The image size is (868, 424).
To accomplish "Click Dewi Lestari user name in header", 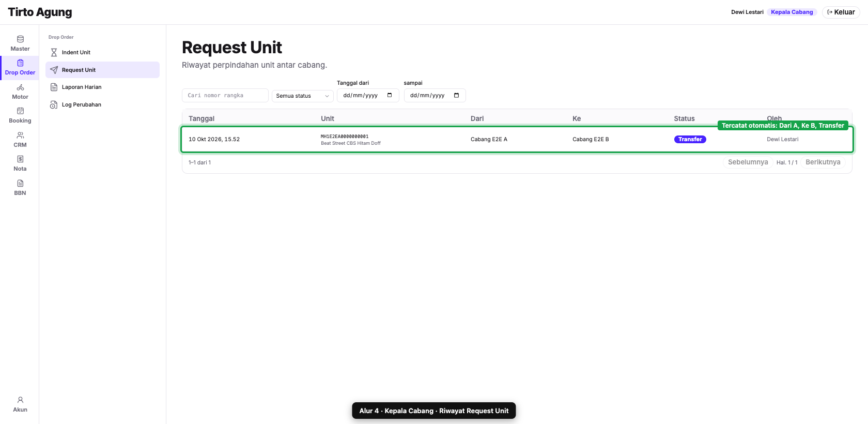I will pos(747,12).
